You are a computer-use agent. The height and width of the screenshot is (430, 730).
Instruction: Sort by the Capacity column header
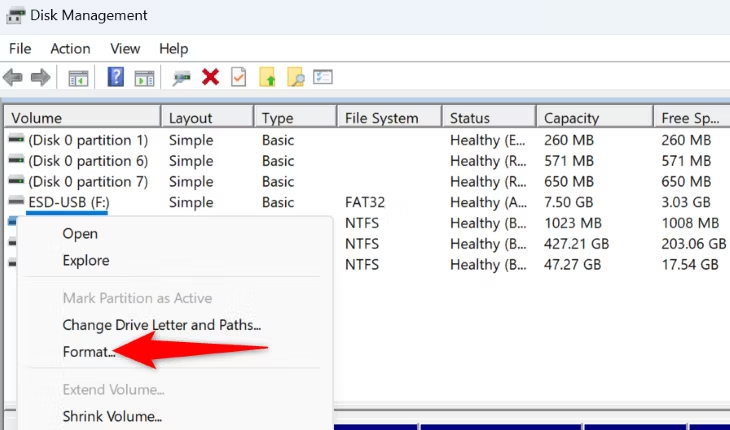point(595,118)
